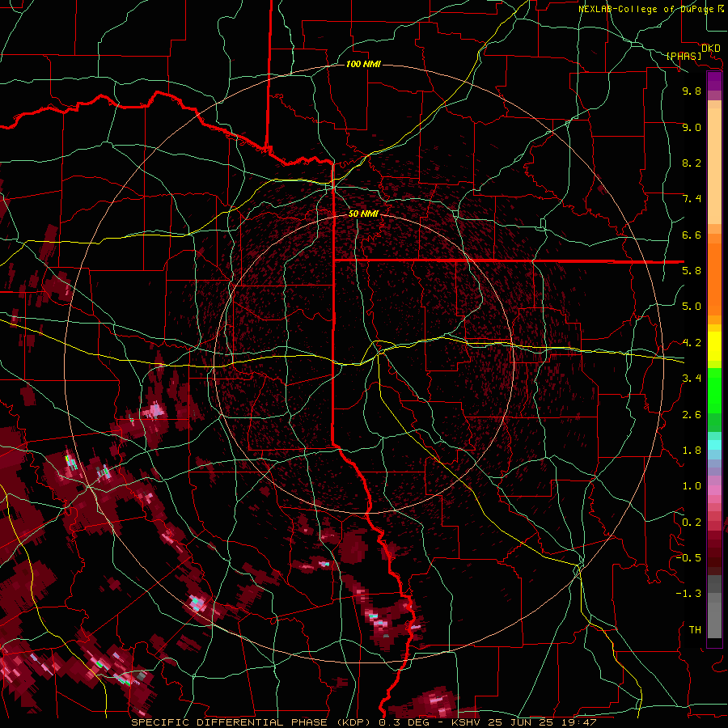
Task: Select the 8.2 value on the KDP scale
Action: point(692,163)
